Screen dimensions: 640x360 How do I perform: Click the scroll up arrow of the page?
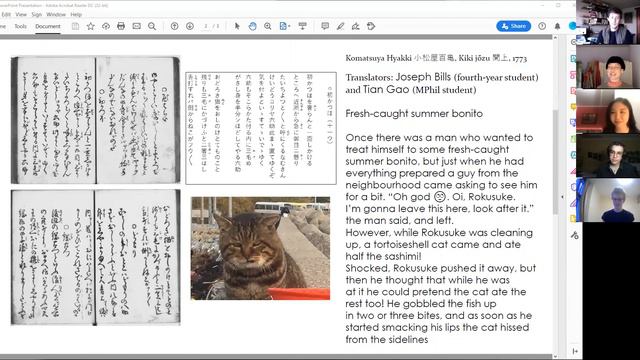pos(555,38)
